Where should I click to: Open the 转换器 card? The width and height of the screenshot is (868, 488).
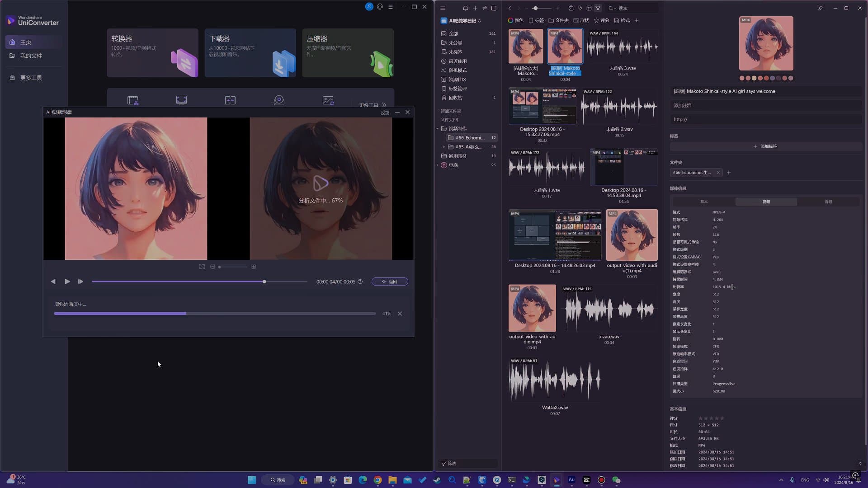[152, 53]
